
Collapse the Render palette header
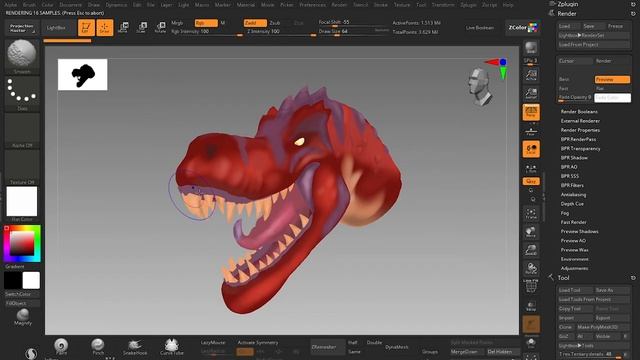[567, 13]
